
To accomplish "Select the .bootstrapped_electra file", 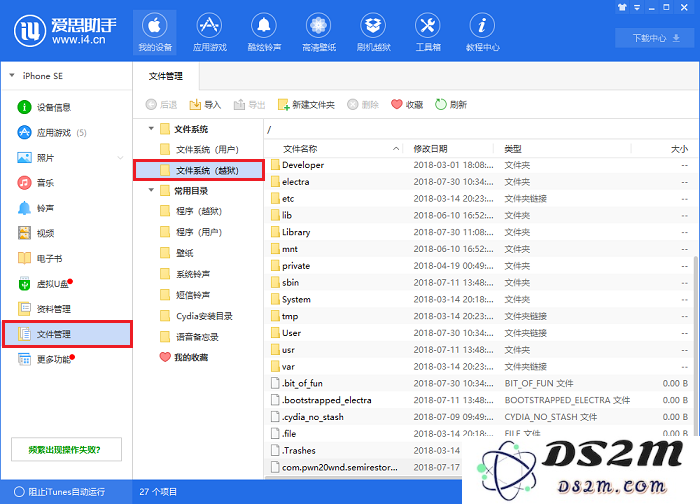I will pos(479,400).
